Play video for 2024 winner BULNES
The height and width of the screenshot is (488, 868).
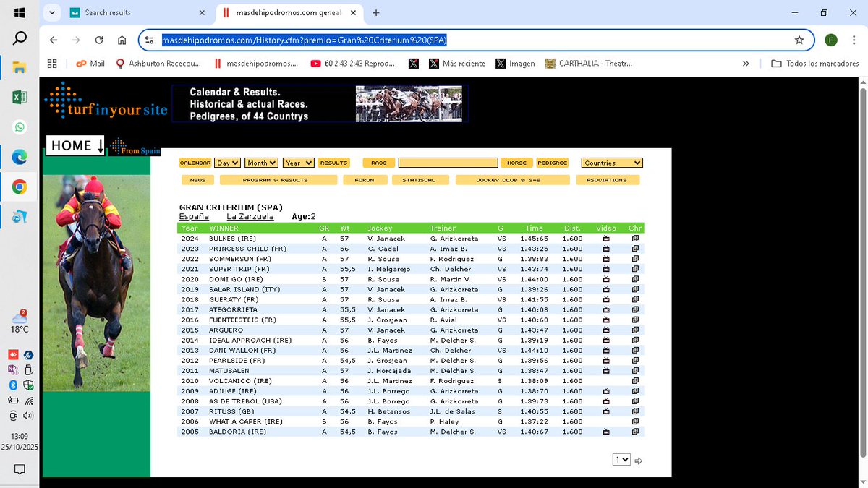point(606,238)
